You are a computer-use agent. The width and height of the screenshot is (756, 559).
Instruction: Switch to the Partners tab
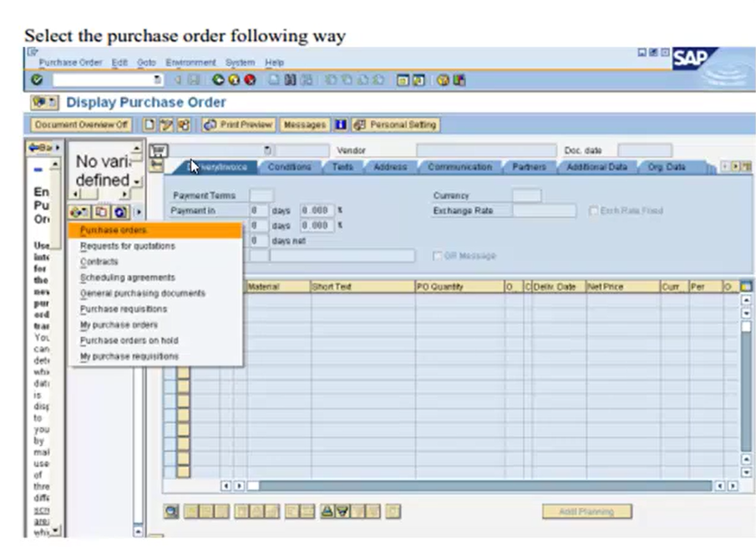click(x=529, y=167)
